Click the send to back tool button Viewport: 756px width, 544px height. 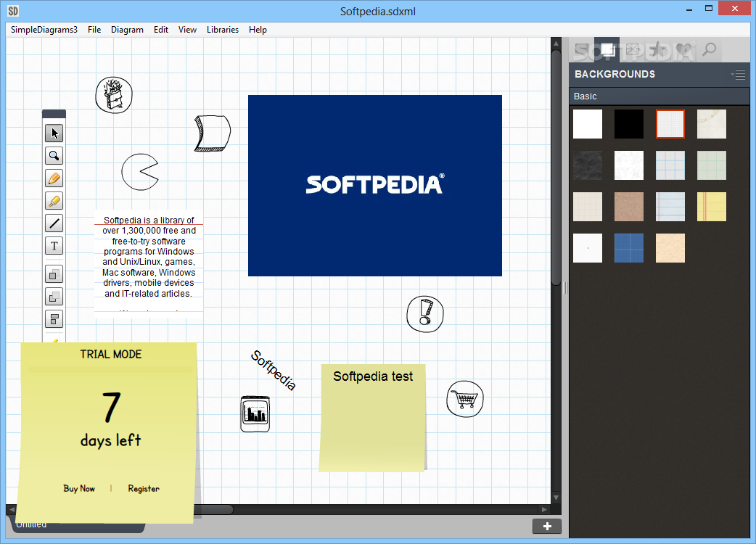coord(54,297)
